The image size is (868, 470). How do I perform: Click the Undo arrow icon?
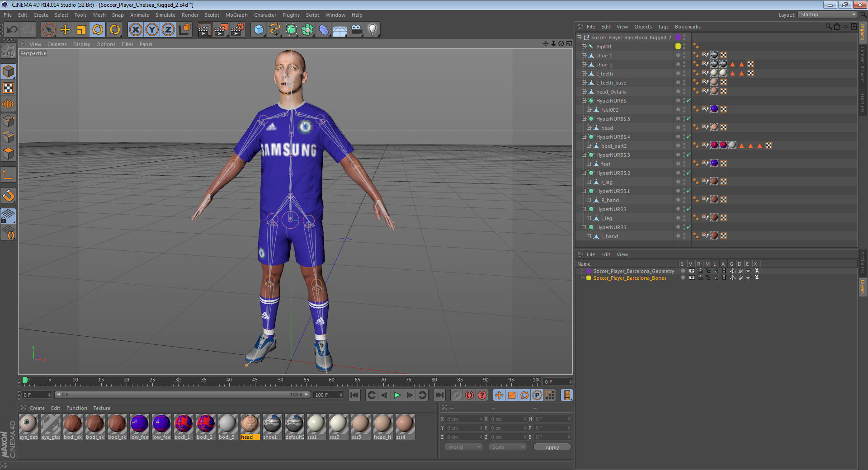pos(12,30)
